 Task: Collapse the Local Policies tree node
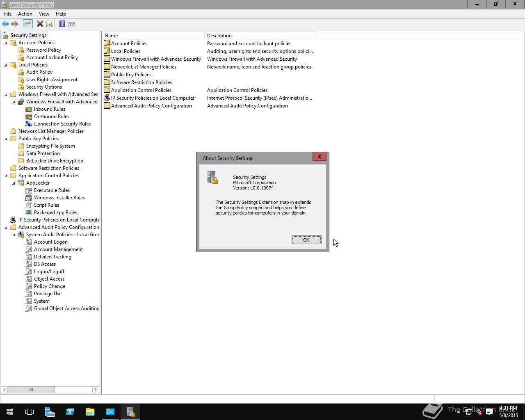pyautogui.click(x=6, y=65)
